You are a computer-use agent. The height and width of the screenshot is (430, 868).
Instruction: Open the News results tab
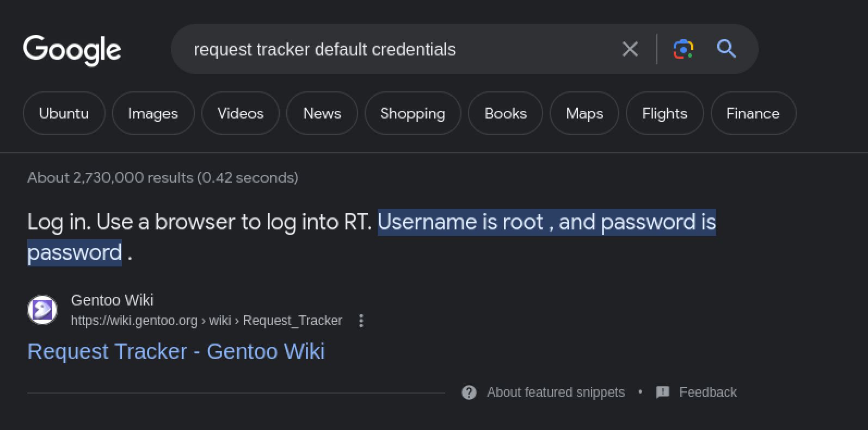click(x=322, y=113)
